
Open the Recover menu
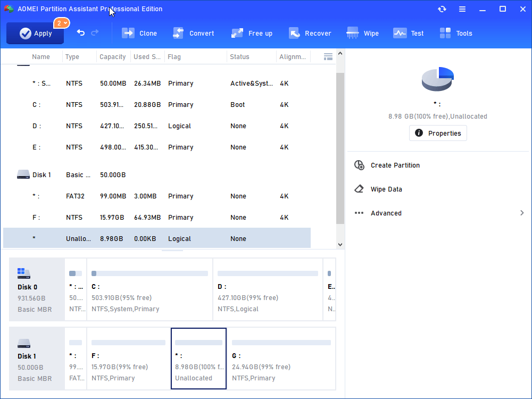310,33
